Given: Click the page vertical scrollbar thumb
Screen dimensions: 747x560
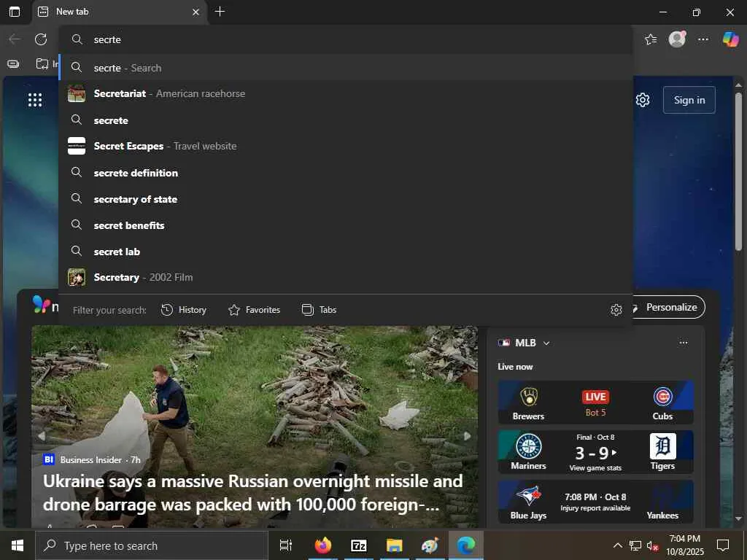Looking at the screenshot, I should point(738,171).
